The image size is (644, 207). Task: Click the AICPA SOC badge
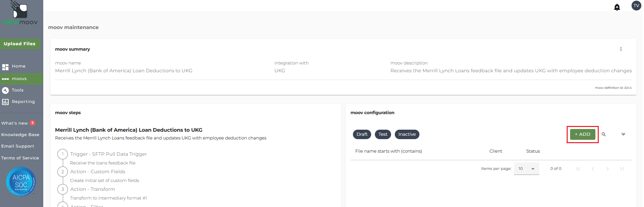pos(21,182)
